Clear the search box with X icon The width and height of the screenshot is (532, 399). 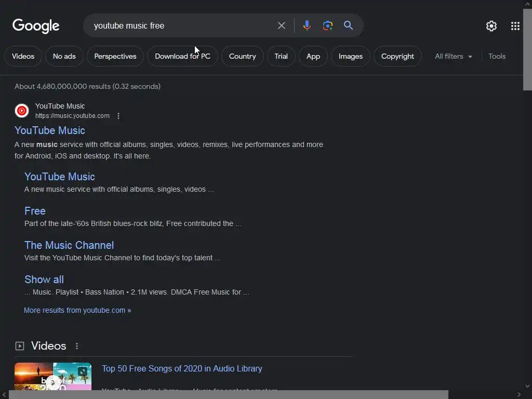(x=281, y=25)
